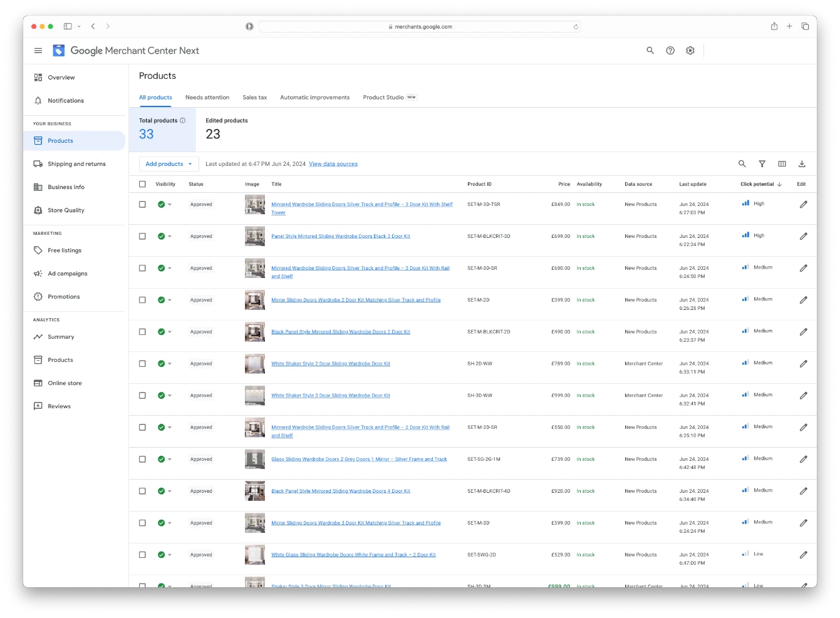This screenshot has height=618, width=840.
Task: Open the help question mark icon
Action: click(x=670, y=51)
